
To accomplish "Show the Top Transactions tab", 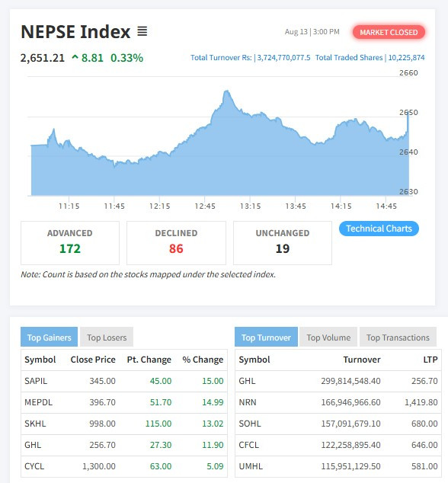I will click(x=398, y=337).
